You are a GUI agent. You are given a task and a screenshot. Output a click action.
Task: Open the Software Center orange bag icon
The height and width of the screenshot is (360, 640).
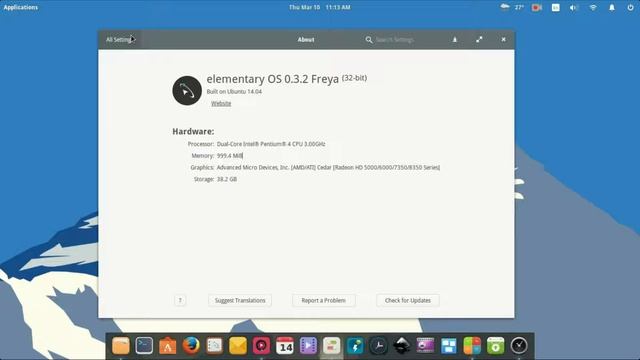point(167,346)
